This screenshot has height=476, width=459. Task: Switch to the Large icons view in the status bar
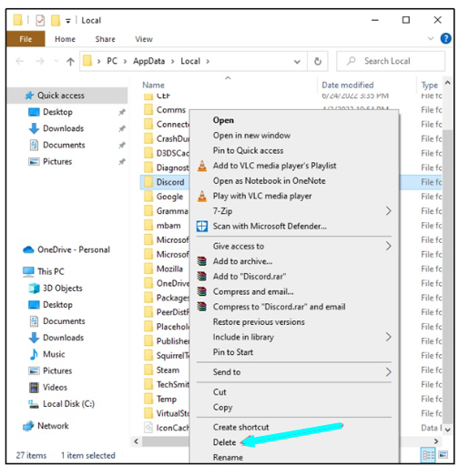[x=444, y=455]
